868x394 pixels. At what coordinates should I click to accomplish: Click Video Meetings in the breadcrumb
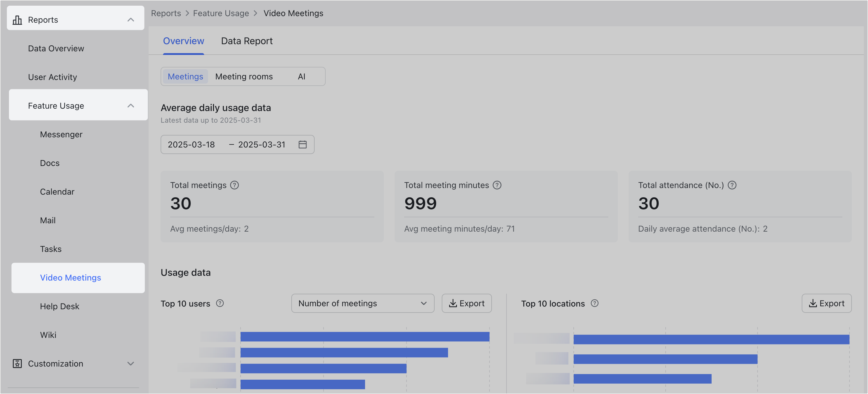tap(293, 13)
